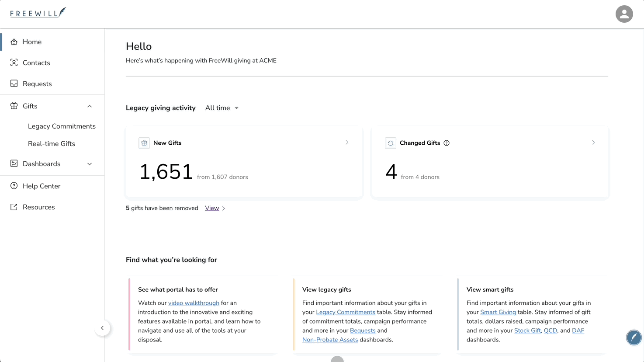Click the Requests inbox icon
644x362 pixels.
(14, 84)
